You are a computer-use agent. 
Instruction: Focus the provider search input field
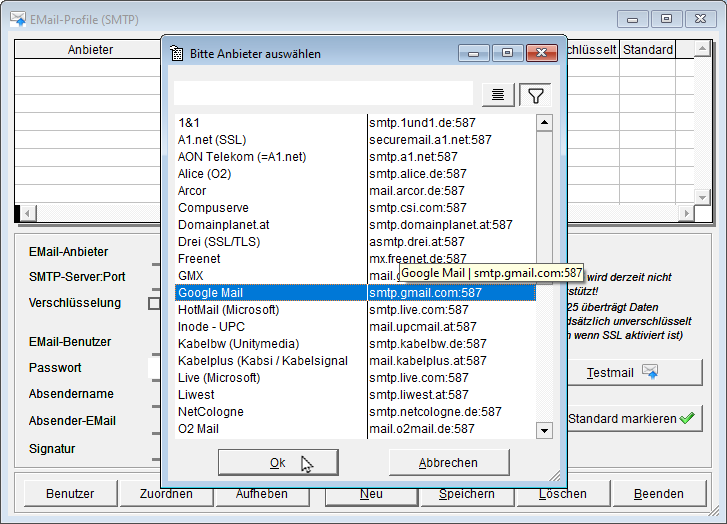click(323, 94)
